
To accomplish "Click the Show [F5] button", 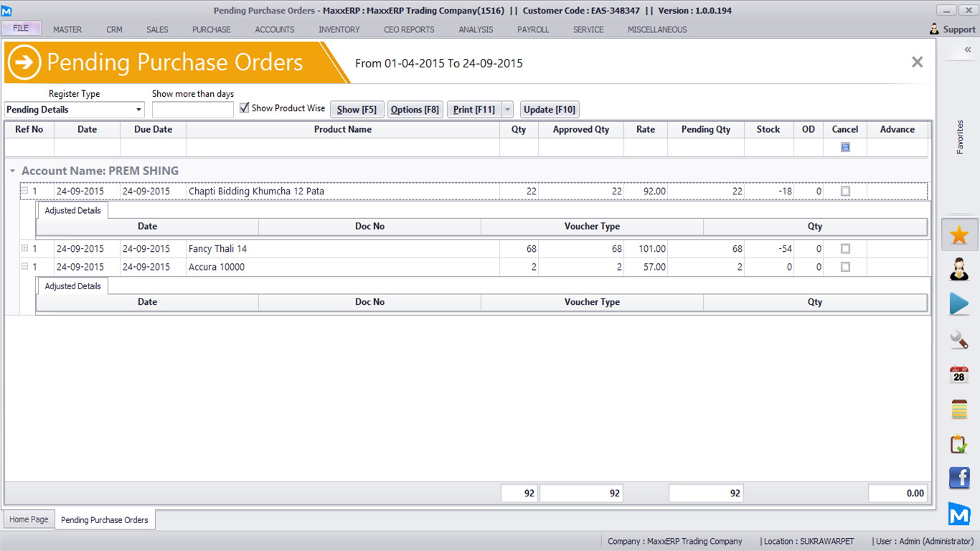I will coord(357,110).
